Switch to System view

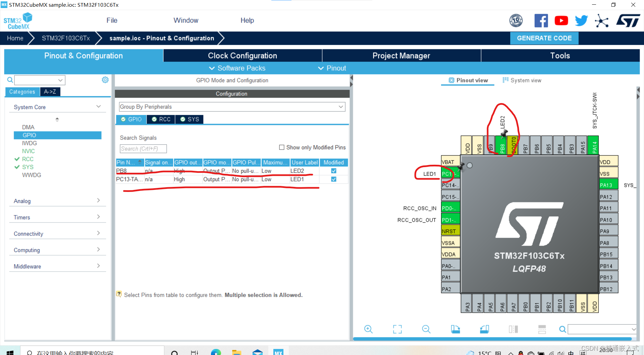[x=522, y=80]
